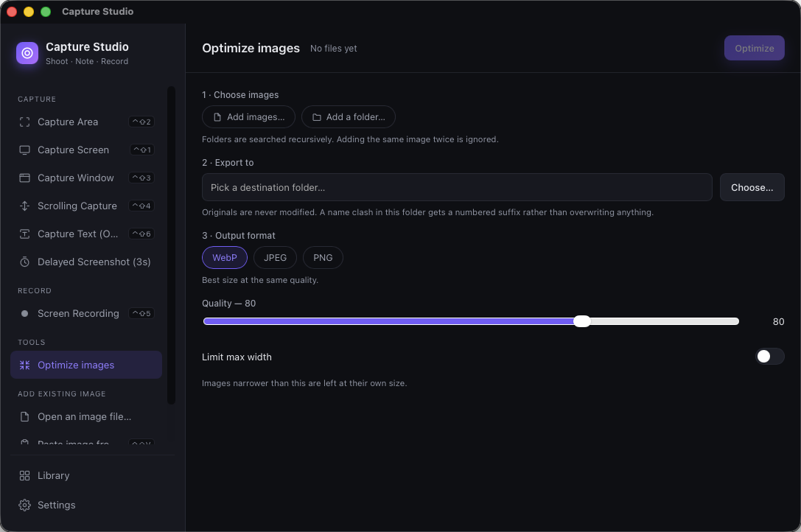Click the Capture Studio title bar text

point(97,11)
